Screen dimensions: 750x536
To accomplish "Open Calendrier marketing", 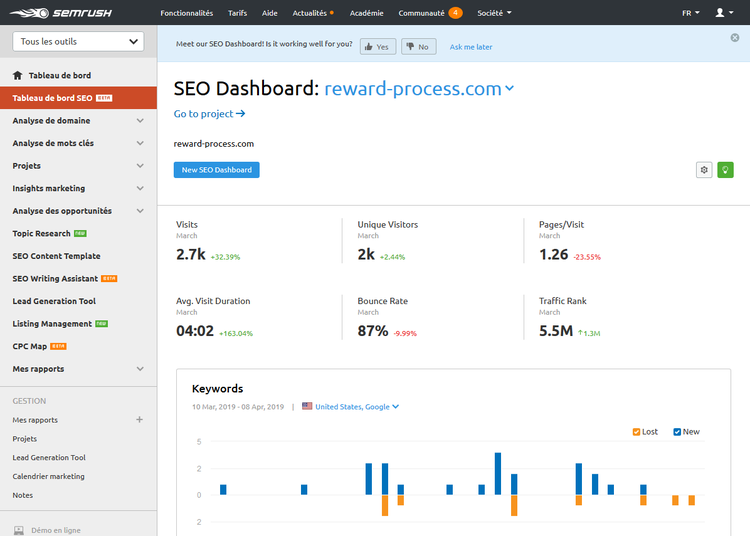I will [48, 476].
